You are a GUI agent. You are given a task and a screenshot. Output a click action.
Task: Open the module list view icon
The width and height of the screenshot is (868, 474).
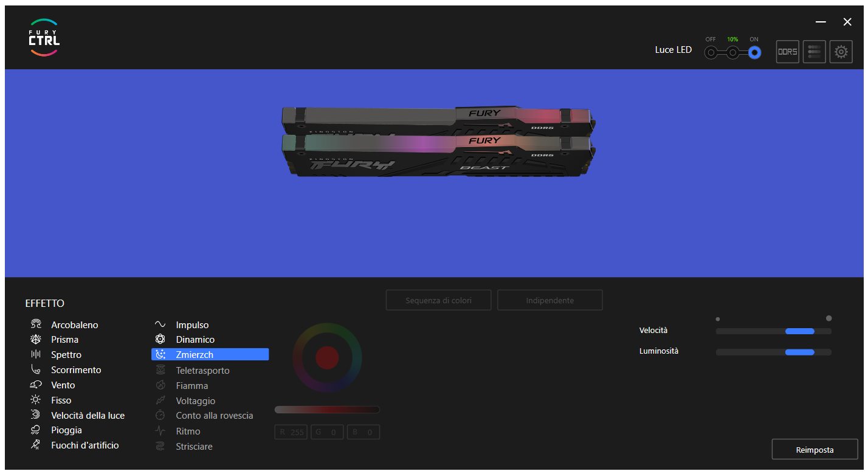pyautogui.click(x=815, y=52)
